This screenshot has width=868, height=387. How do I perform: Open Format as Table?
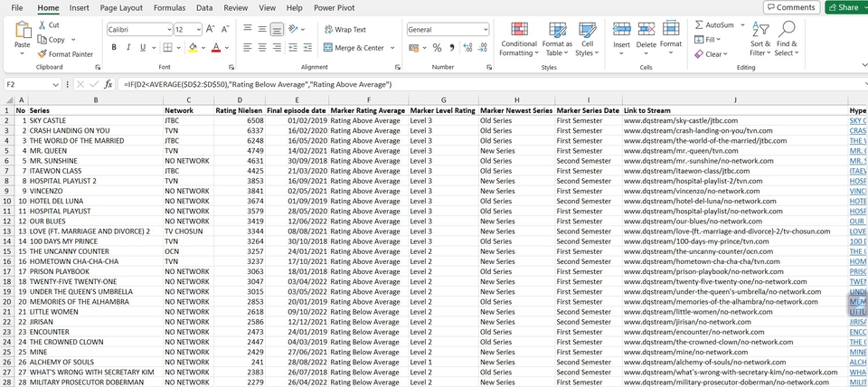[x=557, y=39]
